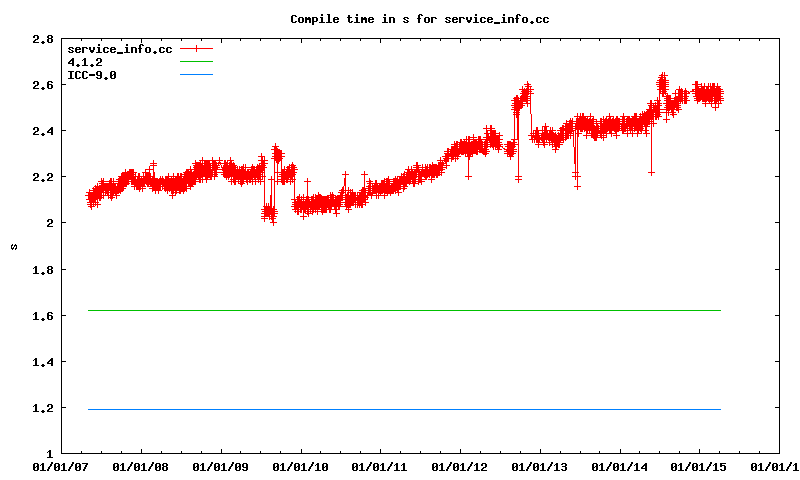This screenshot has width=800, height=480.
Task: Click the '01/01/10' x-axis date label
Action: tap(300, 466)
